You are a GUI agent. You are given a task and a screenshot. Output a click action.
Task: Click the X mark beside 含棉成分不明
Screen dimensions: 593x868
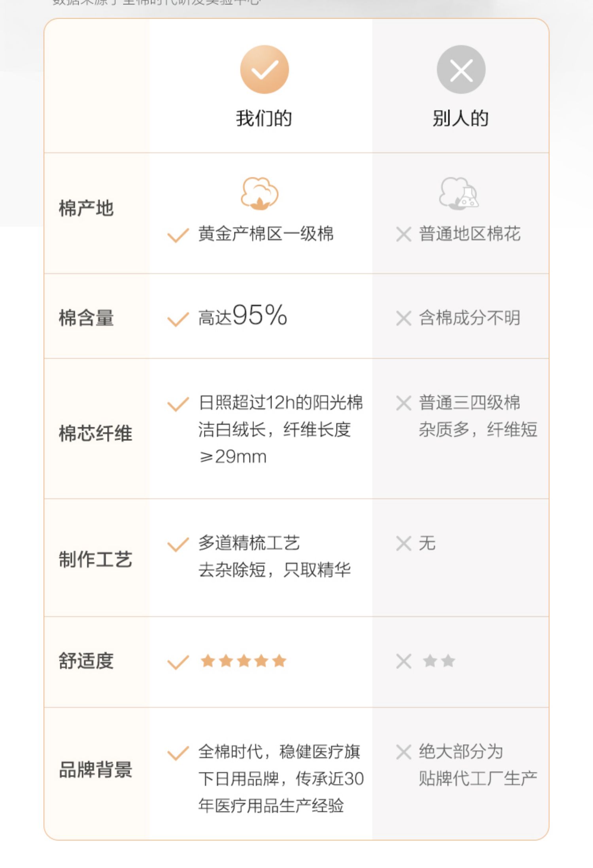click(404, 318)
